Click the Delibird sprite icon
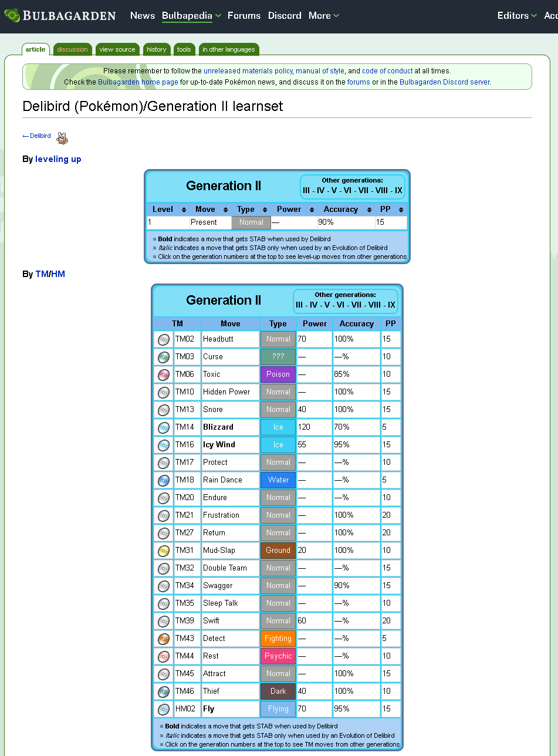 tap(62, 139)
